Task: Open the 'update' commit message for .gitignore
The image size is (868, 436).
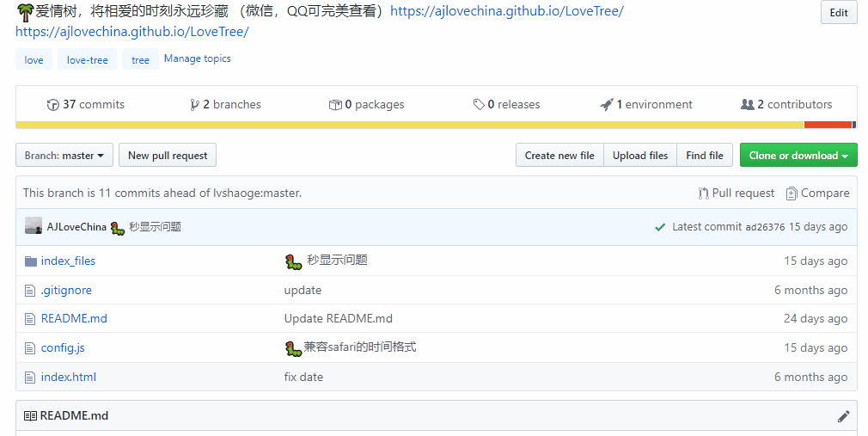Action: pos(303,291)
